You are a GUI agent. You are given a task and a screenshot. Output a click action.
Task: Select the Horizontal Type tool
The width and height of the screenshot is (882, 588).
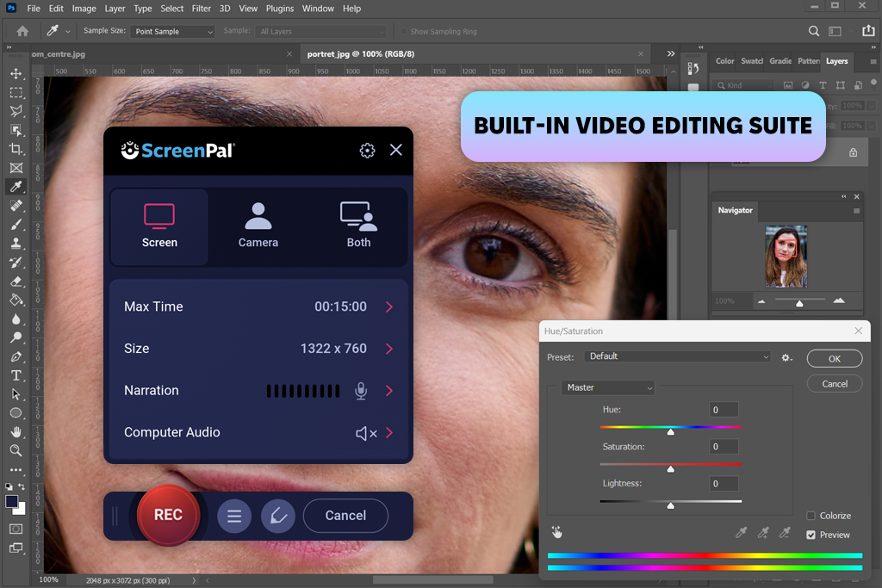pos(16,375)
